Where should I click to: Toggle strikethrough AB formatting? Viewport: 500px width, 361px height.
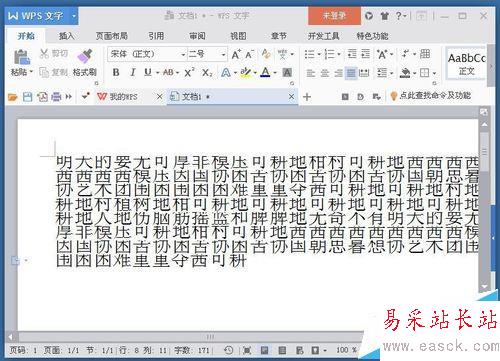point(168,72)
